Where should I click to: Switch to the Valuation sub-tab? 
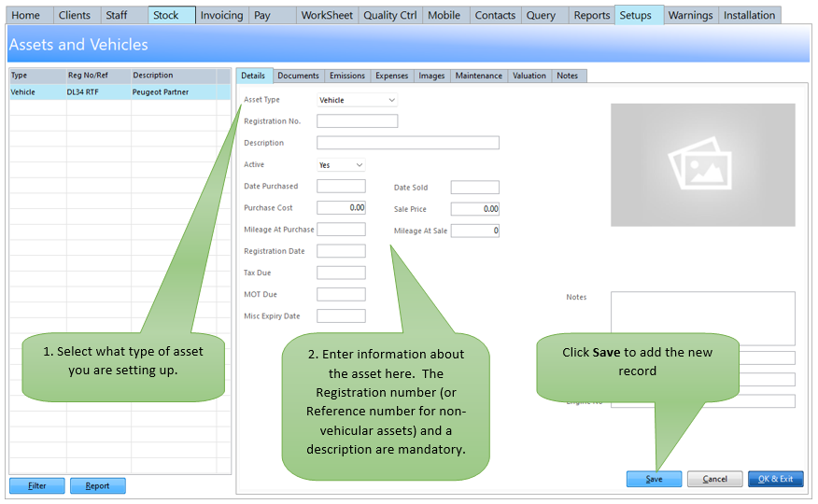click(529, 76)
